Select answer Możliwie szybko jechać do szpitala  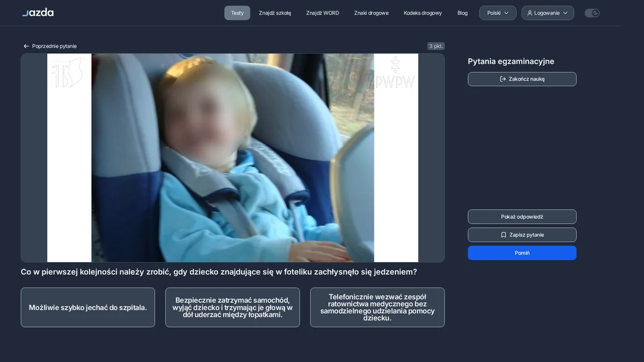click(88, 307)
